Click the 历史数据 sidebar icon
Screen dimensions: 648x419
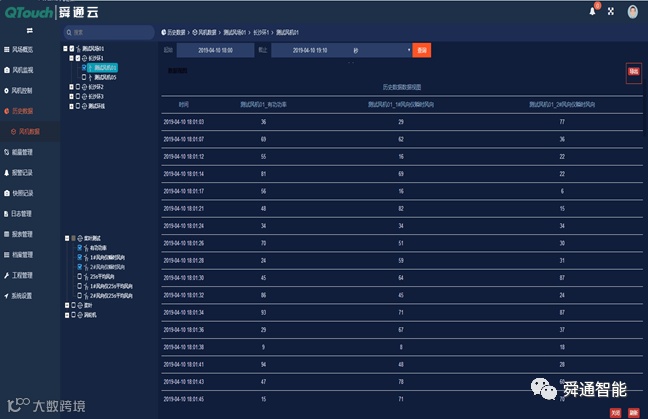point(7,111)
